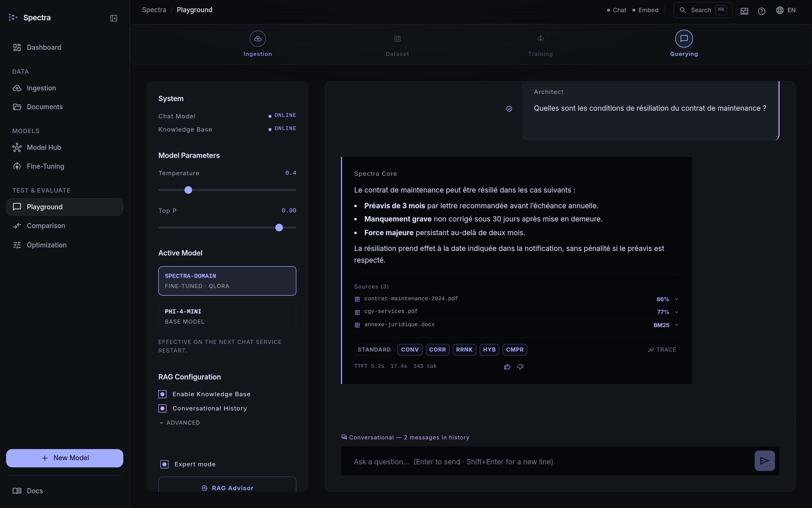The height and width of the screenshot is (508, 812).
Task: Select the SPECTRA-DOMAIN fine-tuned model
Action: pos(227,281)
